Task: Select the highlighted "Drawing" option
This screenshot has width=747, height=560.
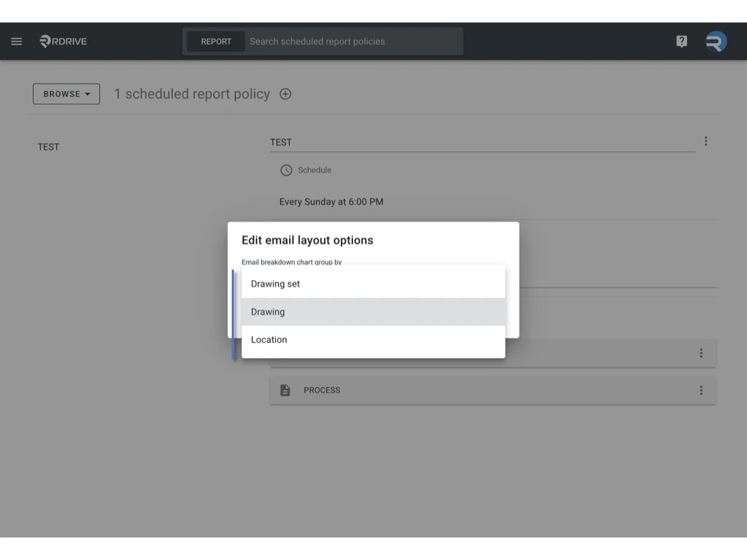Action: tap(267, 311)
